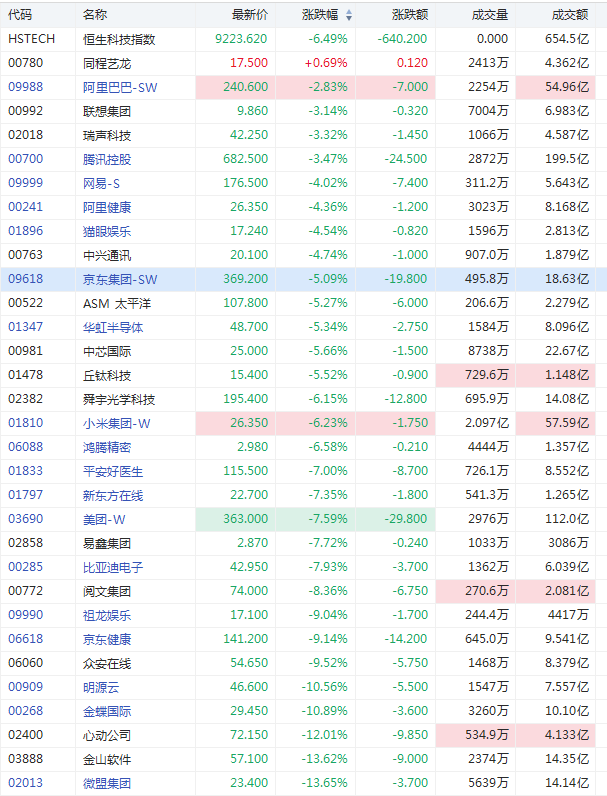Click 2.097亿 volume for 小米集团-W
This screenshot has height=796, width=607.
click(487, 423)
